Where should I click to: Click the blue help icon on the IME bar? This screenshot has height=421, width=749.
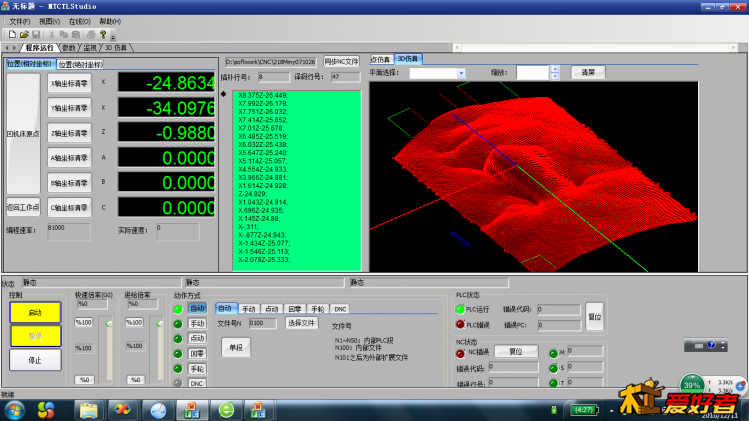(711, 345)
